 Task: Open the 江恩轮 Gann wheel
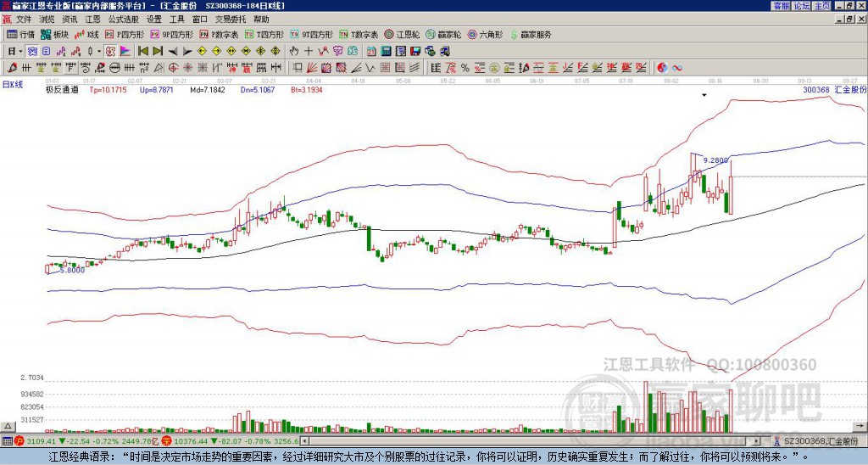tap(403, 34)
